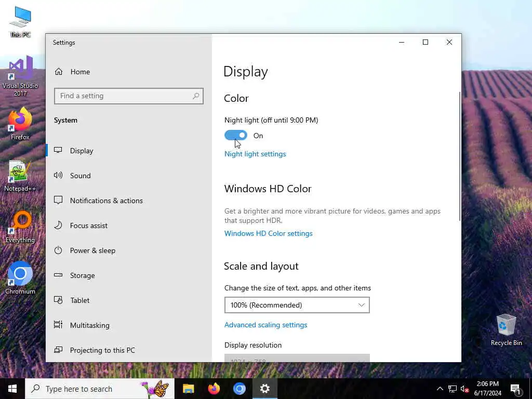Screen dimensions: 532x399
Task: Click the taskbar search box
Action: 100,389
